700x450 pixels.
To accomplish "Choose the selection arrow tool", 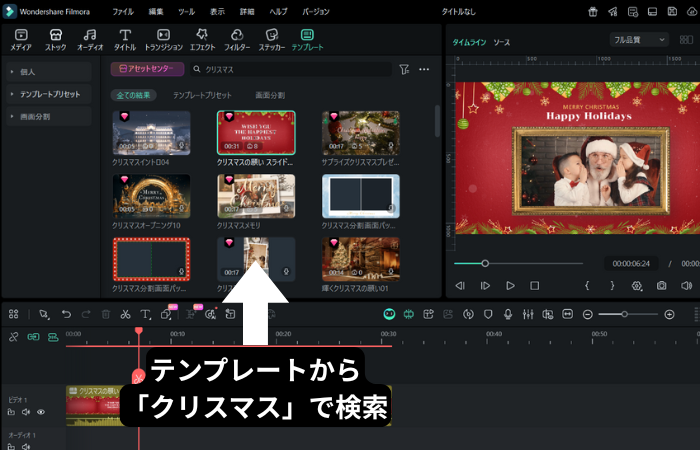I will [x=44, y=314].
